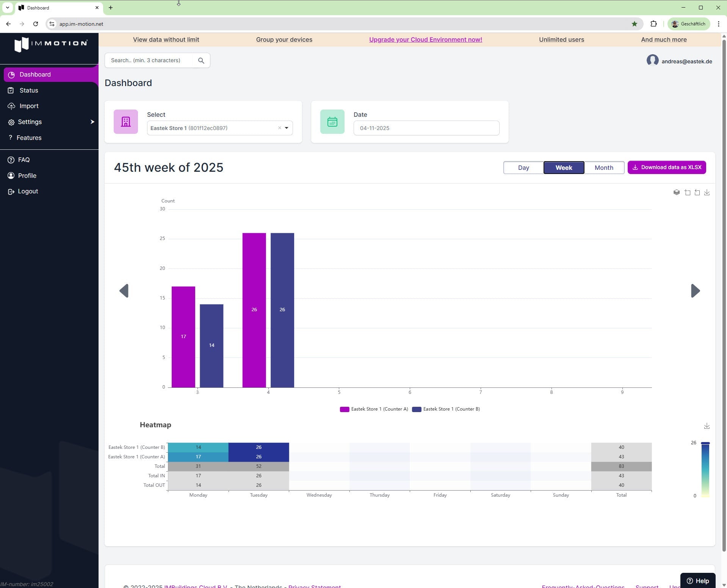The height and width of the screenshot is (588, 727).
Task: Download the Heatmap using its download icon
Action: click(x=707, y=426)
